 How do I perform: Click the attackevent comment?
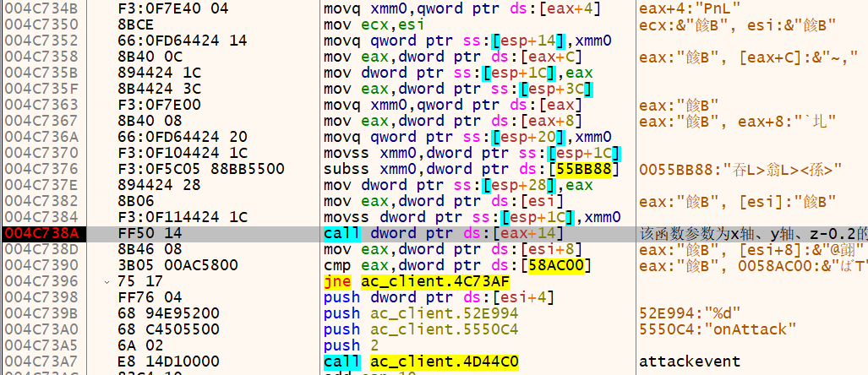click(x=678, y=361)
